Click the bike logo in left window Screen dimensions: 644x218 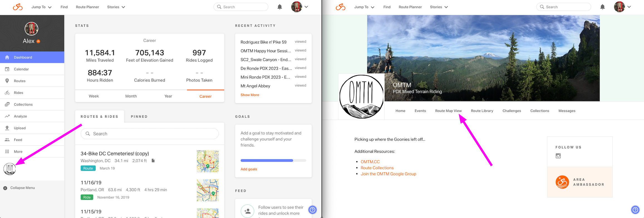[18, 7]
